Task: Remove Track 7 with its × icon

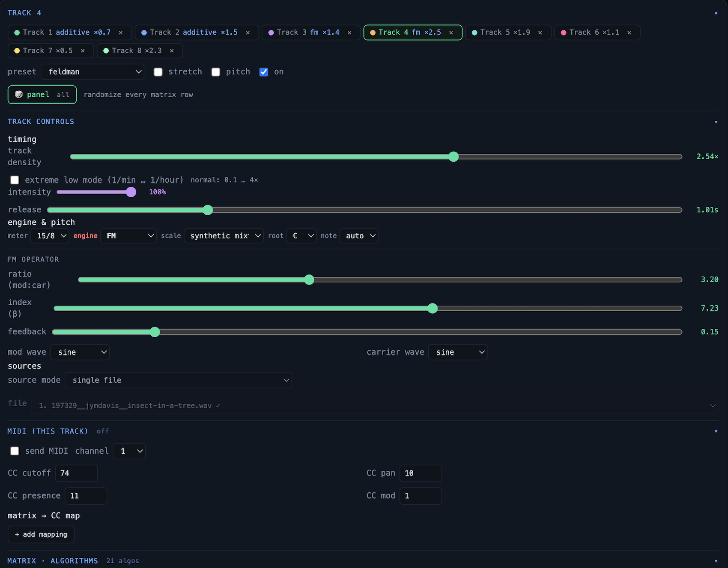Action: pyautogui.click(x=83, y=51)
